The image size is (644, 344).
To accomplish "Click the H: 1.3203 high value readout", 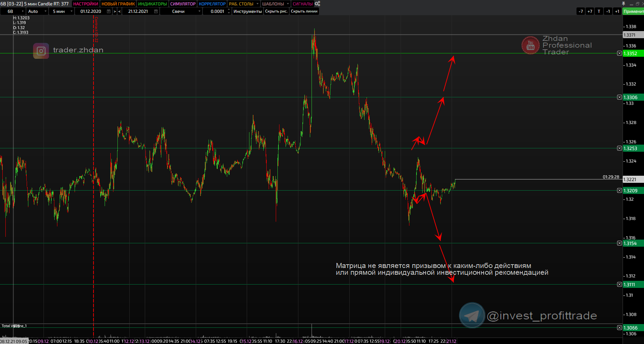I will click(21, 18).
